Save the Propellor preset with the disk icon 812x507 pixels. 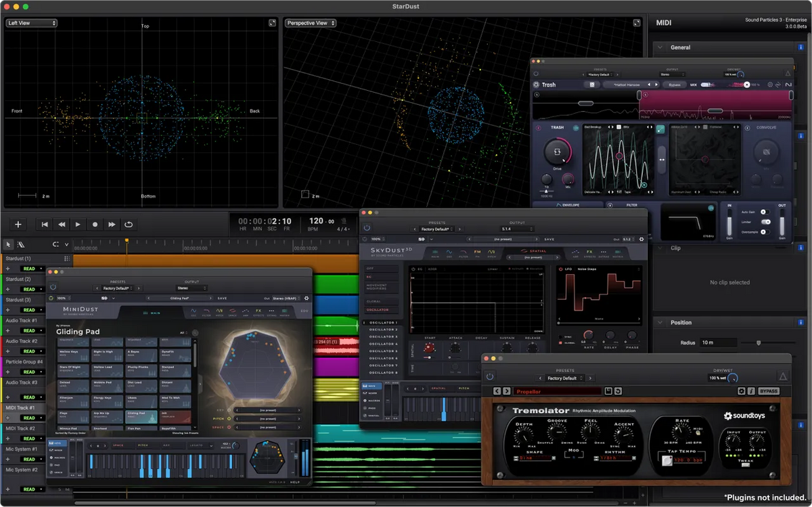click(x=608, y=391)
